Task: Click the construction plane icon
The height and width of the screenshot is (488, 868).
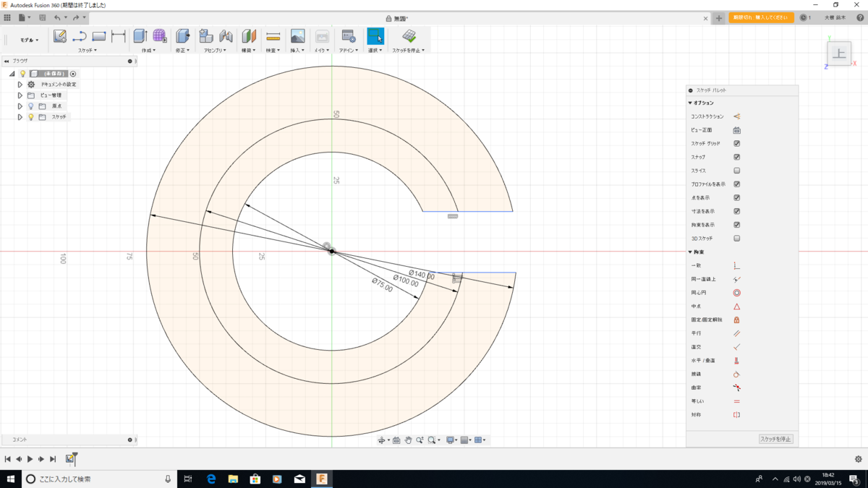Action: [250, 36]
